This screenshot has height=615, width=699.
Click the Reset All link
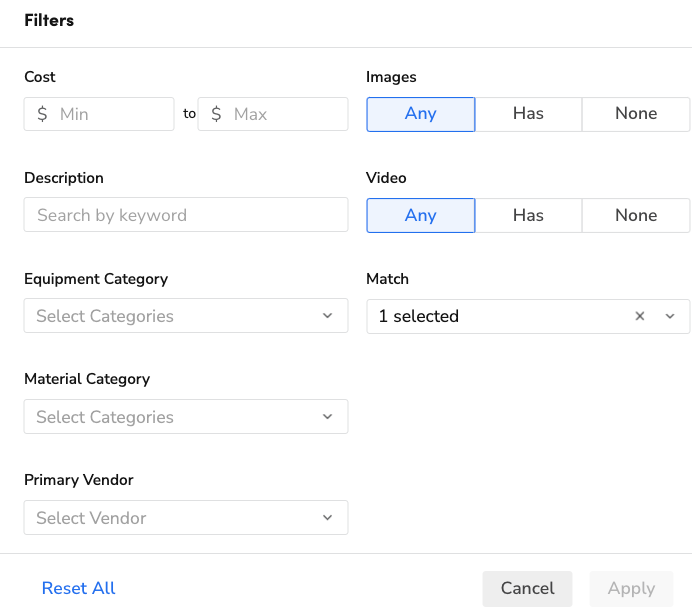pyautogui.click(x=79, y=588)
